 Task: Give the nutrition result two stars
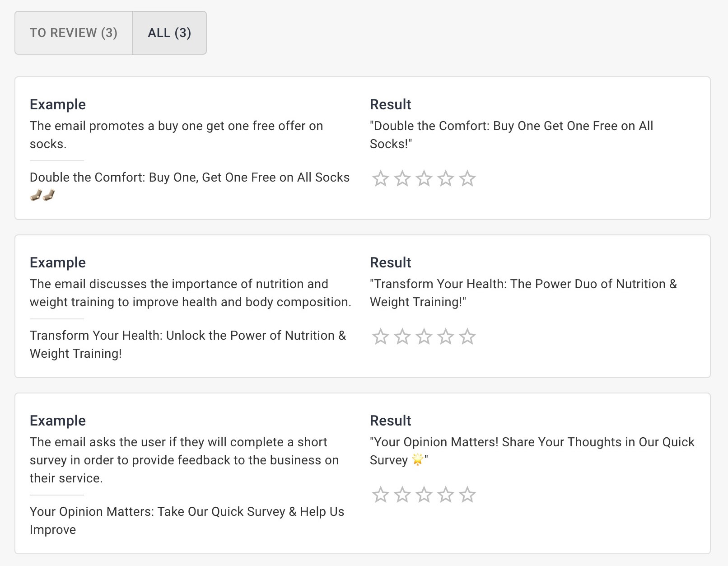pyautogui.click(x=402, y=337)
